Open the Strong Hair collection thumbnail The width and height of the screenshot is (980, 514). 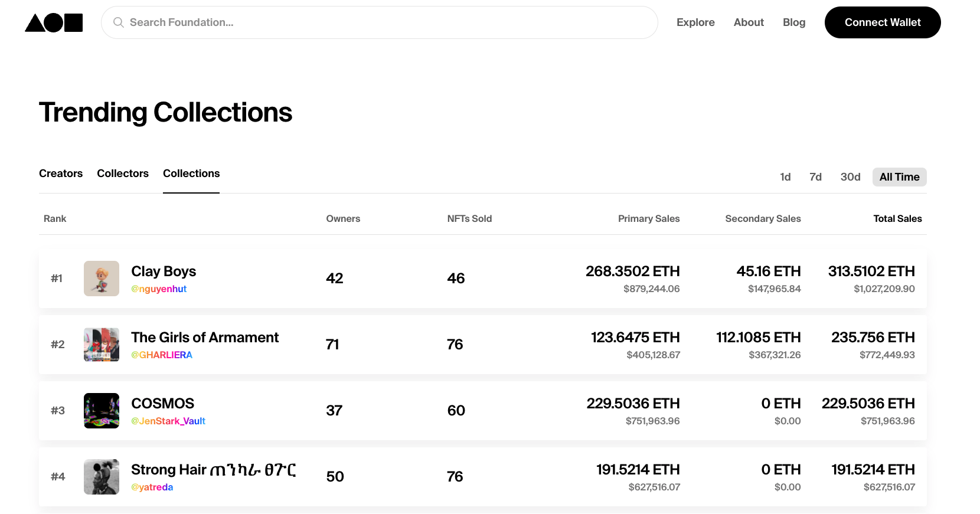(x=102, y=477)
